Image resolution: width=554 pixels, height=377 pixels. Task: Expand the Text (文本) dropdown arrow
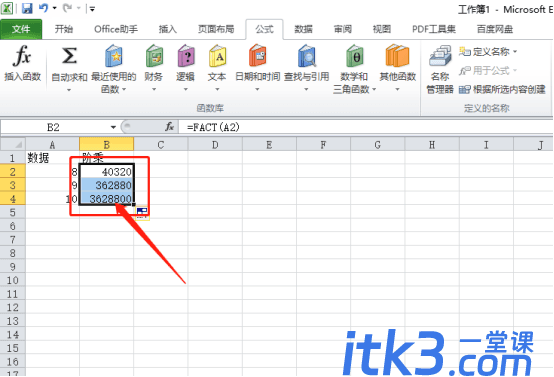click(217, 89)
